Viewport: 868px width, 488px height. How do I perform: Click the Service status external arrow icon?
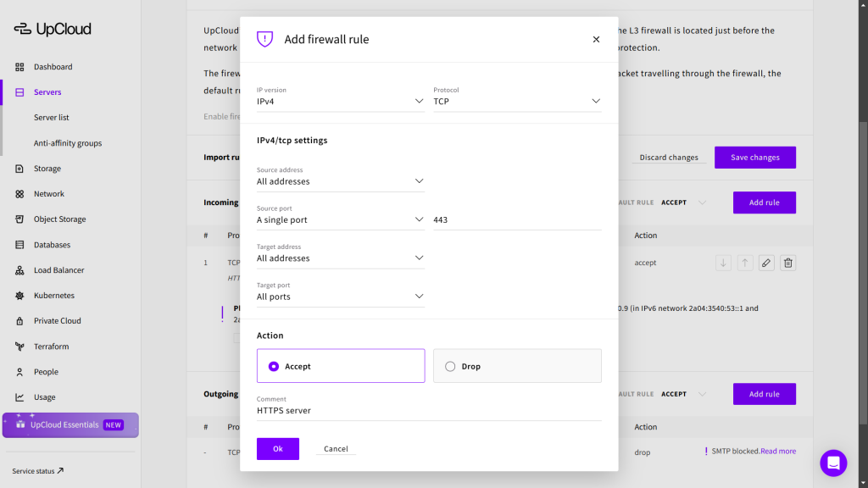coord(60,471)
